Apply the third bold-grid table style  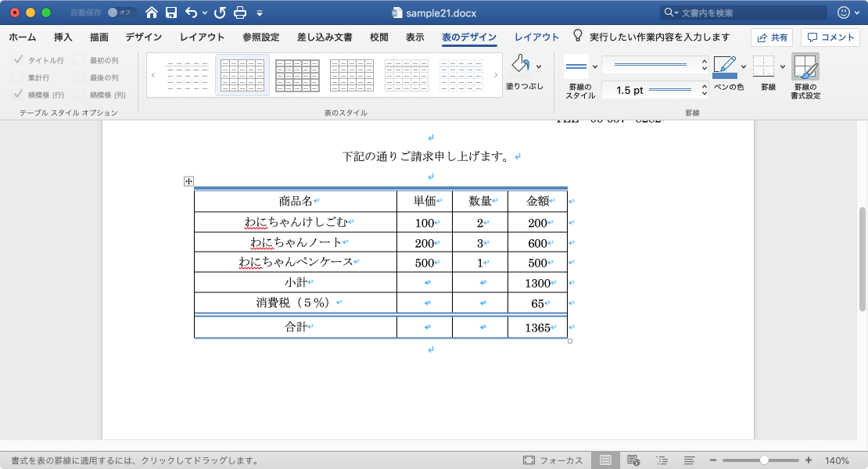[x=297, y=75]
